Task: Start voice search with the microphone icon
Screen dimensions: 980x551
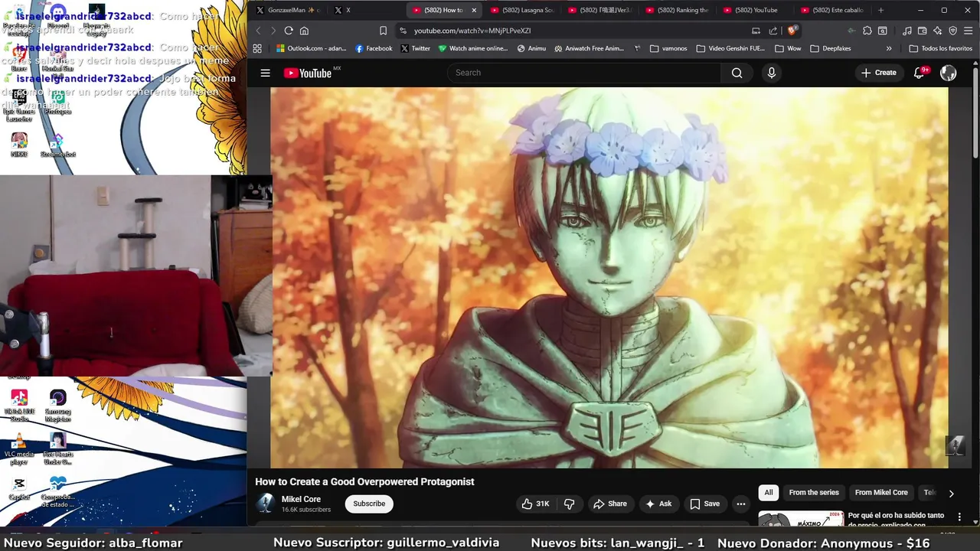Action: [771, 73]
